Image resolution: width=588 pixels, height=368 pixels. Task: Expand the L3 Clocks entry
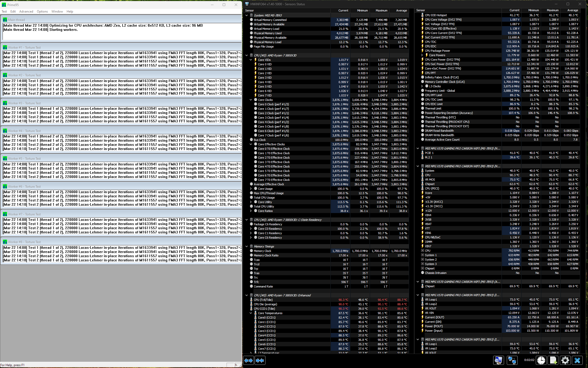pyautogui.click(x=423, y=86)
